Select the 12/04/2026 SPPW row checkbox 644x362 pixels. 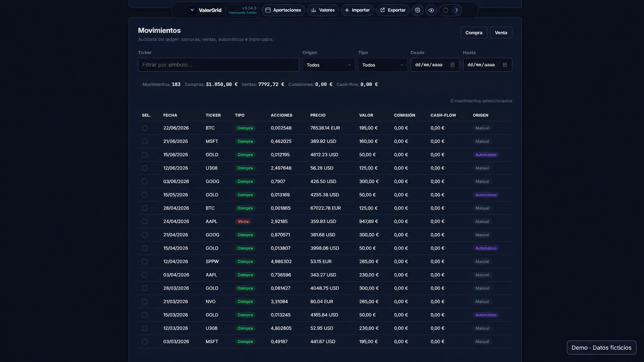[x=144, y=261]
